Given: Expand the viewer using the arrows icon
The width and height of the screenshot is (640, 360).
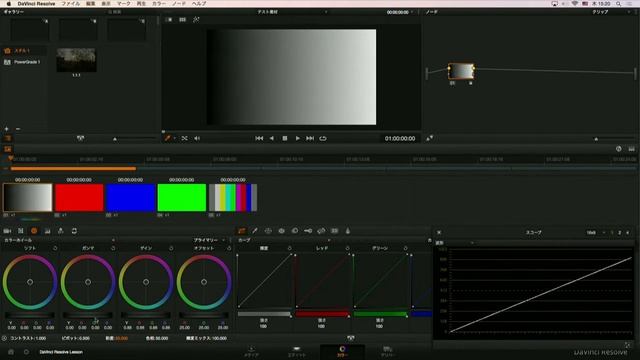Looking at the screenshot, I should tap(429, 138).
